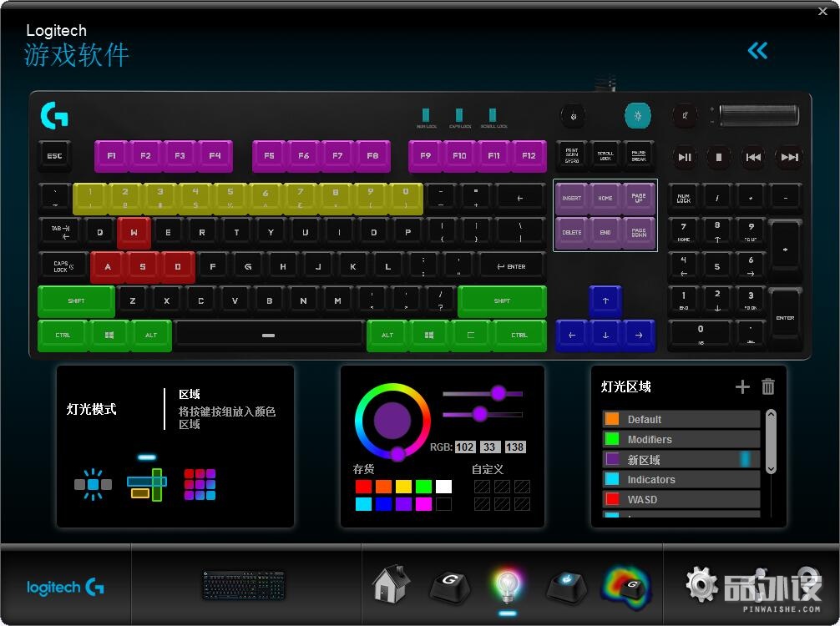The width and height of the screenshot is (840, 626).
Task: Select the WASD lighting zone
Action: pos(681,499)
